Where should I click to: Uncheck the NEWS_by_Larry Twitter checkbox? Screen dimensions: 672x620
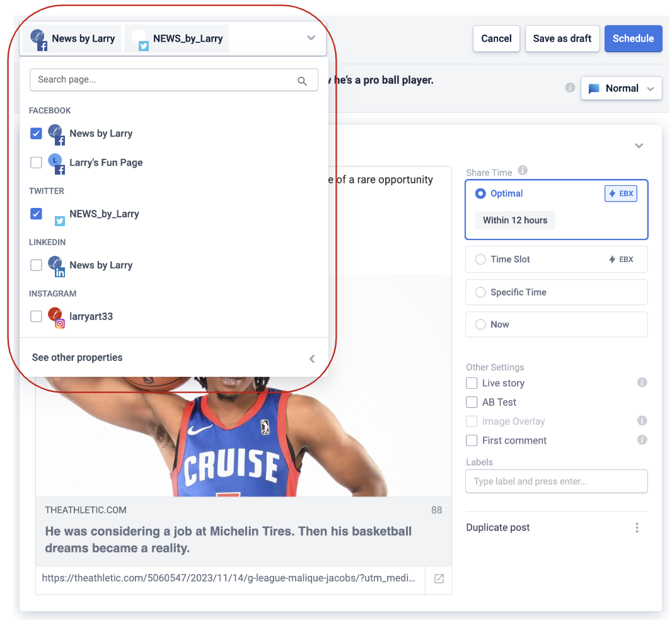[x=37, y=214]
